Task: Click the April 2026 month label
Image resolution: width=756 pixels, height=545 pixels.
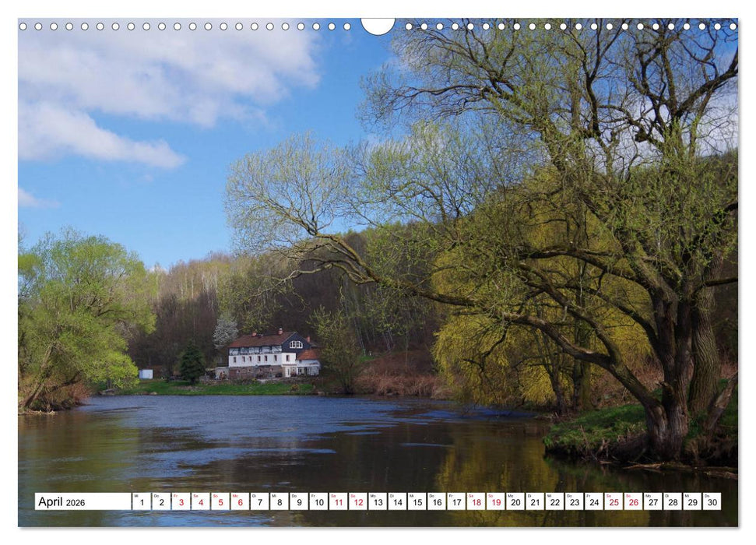Action: pyautogui.click(x=62, y=502)
